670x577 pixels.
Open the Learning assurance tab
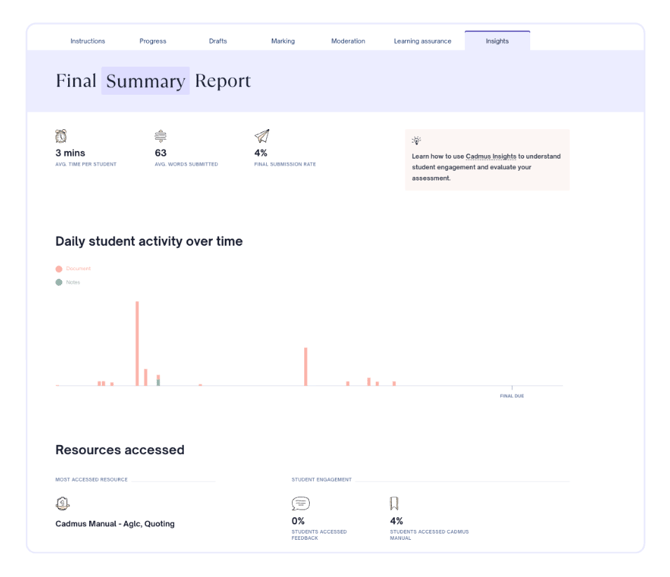pyautogui.click(x=423, y=41)
